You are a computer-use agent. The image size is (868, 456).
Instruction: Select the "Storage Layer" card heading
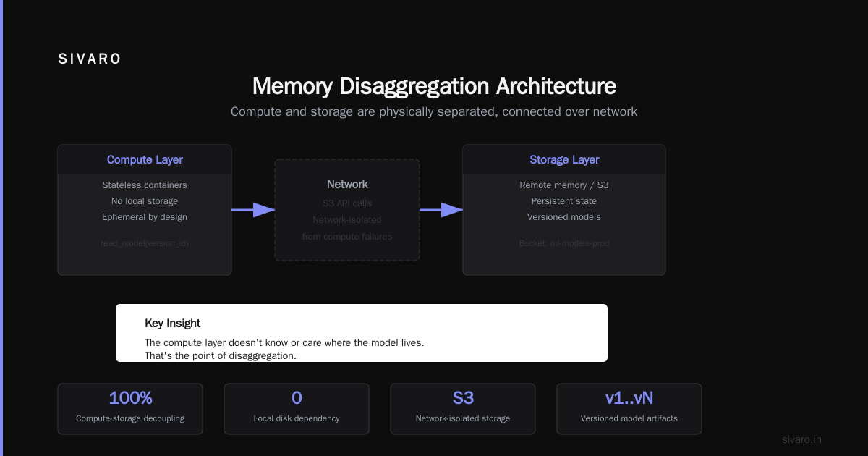[x=564, y=160]
